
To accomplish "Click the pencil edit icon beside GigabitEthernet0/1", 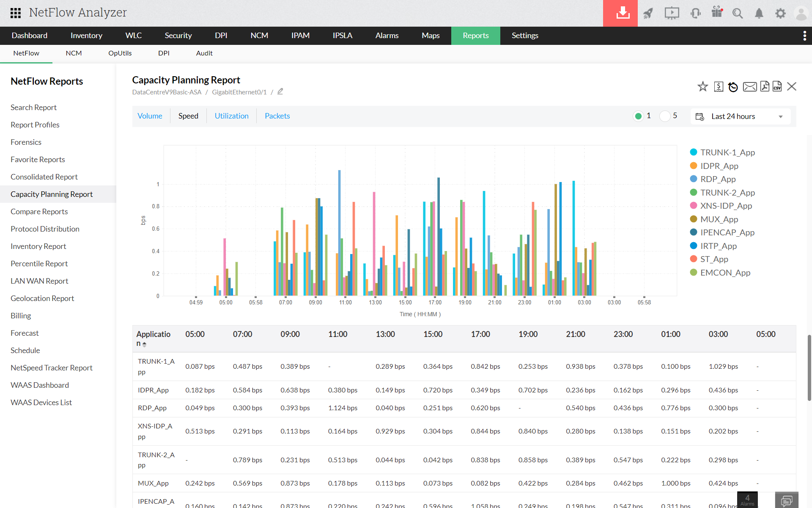I will point(280,91).
